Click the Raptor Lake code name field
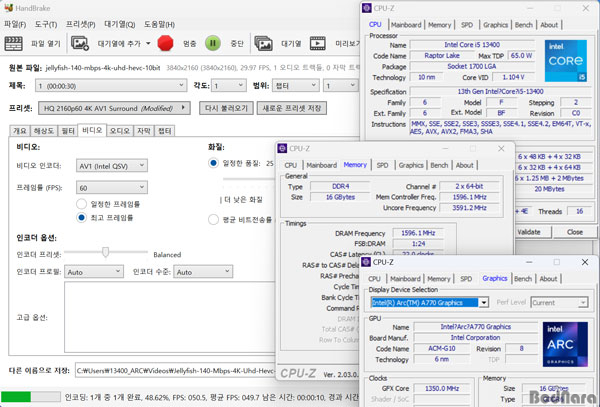Image resolution: width=600 pixels, height=407 pixels. click(x=442, y=55)
